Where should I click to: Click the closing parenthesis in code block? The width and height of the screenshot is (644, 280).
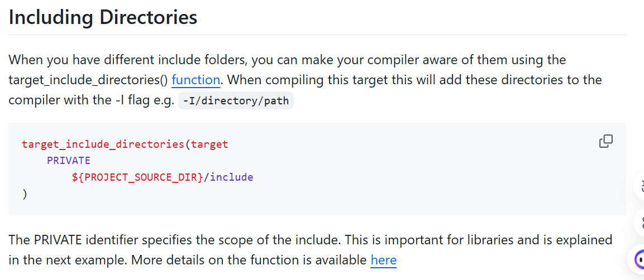(25, 194)
